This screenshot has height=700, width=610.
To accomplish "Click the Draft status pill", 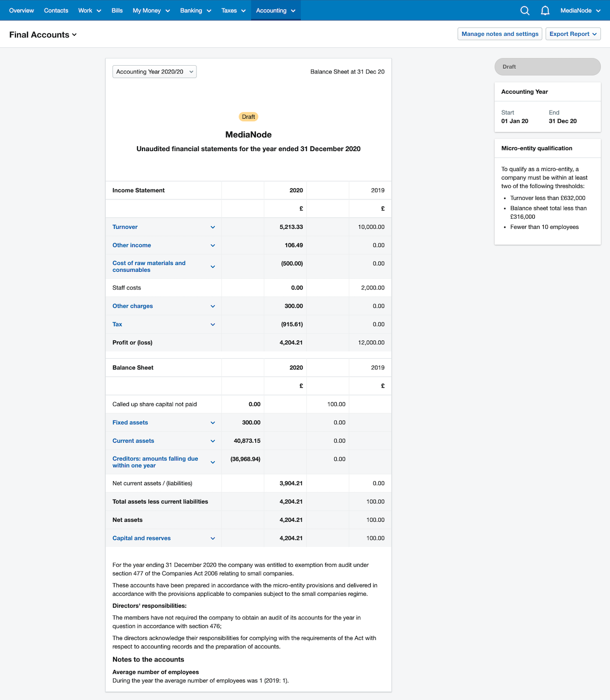I will coord(547,67).
